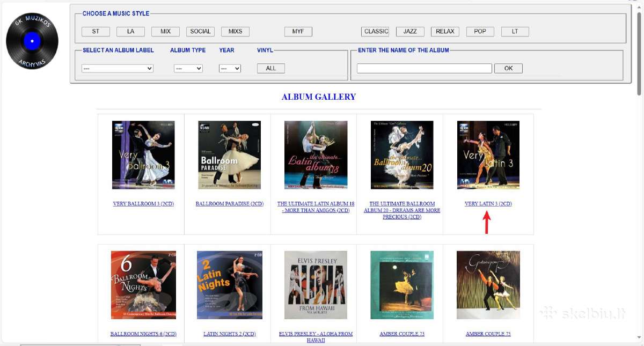Screen dimensions: 644x346
Task: Open Elvis Presley Aloha cover thumbnail
Action: coord(316,285)
